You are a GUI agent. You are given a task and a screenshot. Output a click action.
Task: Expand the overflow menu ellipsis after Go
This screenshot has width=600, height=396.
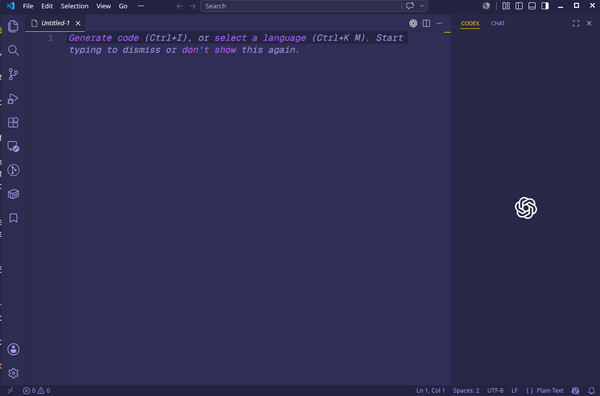(x=141, y=6)
